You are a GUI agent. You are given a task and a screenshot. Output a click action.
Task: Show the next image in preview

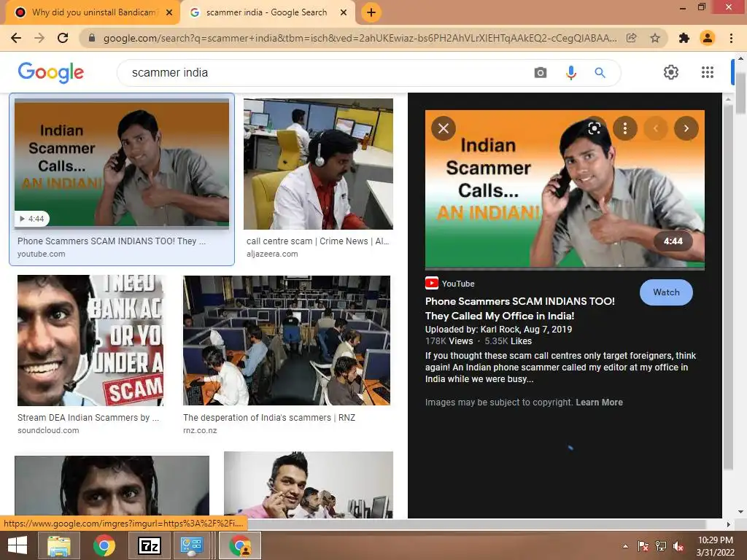pyautogui.click(x=686, y=128)
